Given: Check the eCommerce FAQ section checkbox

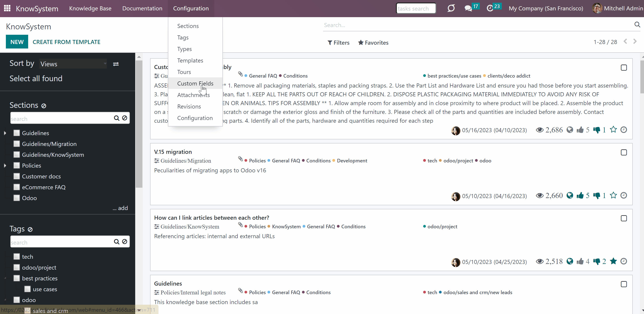Looking at the screenshot, I should [x=16, y=187].
